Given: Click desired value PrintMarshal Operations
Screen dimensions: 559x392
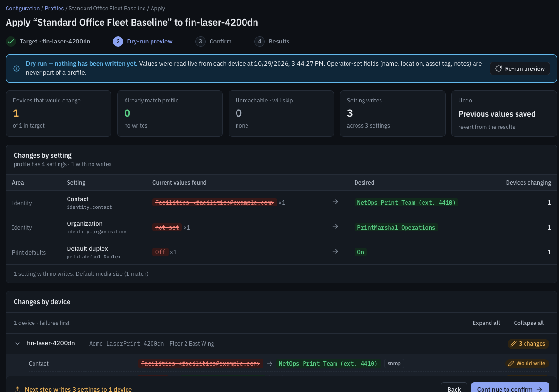Looking at the screenshot, I should 396,228.
